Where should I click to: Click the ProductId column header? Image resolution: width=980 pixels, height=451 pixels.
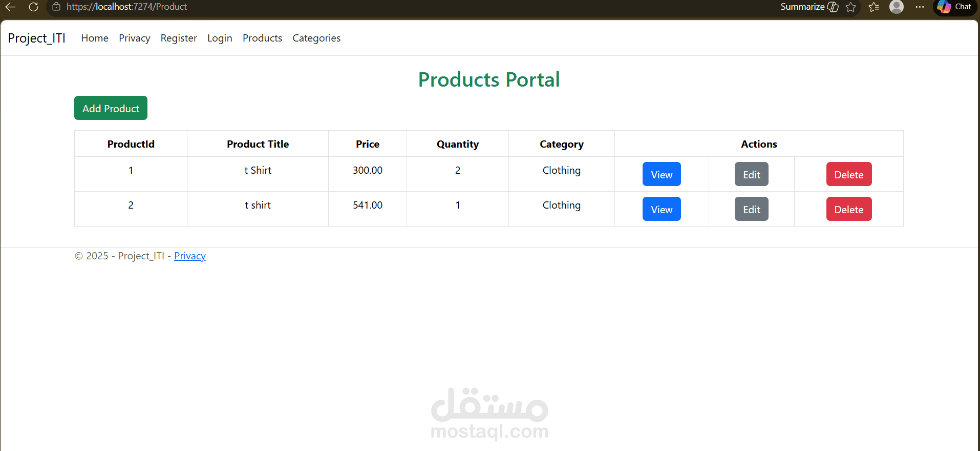(x=131, y=144)
